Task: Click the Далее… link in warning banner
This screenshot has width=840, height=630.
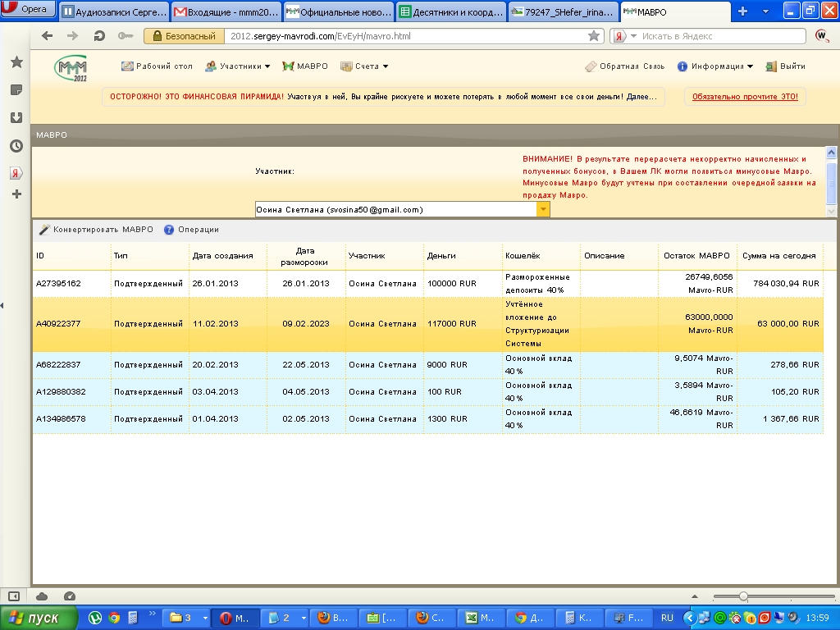Action: [641, 97]
